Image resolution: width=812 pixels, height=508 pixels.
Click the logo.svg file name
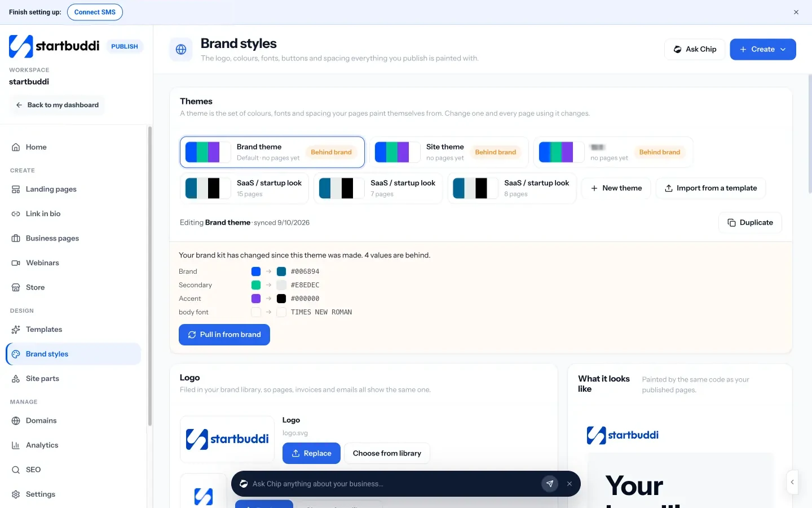(x=295, y=433)
